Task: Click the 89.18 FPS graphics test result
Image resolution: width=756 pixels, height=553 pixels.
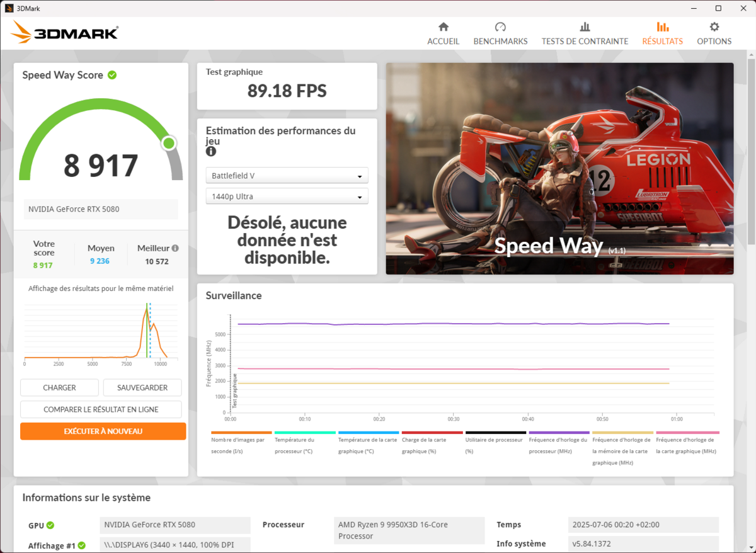Action: click(287, 91)
